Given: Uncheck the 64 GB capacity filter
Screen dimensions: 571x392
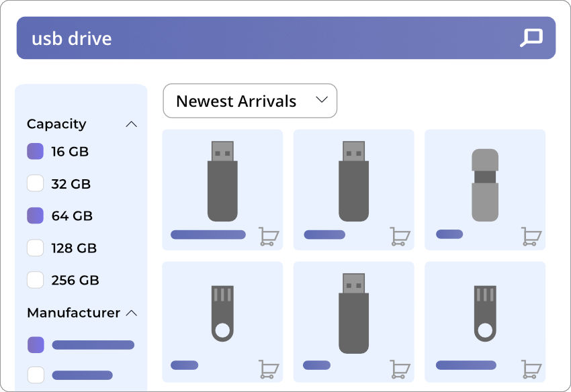Looking at the screenshot, I should coord(36,216).
